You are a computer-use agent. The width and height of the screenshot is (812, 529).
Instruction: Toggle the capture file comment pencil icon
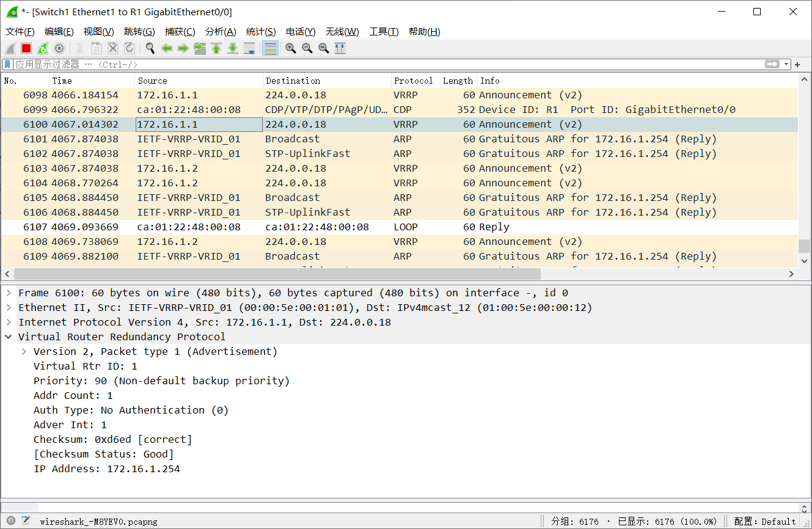point(25,520)
